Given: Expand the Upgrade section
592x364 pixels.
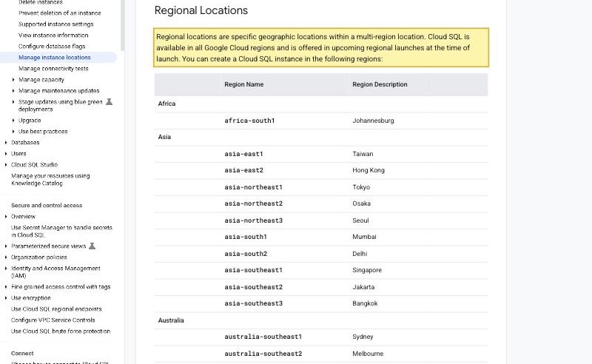Looking at the screenshot, I should 13,121.
